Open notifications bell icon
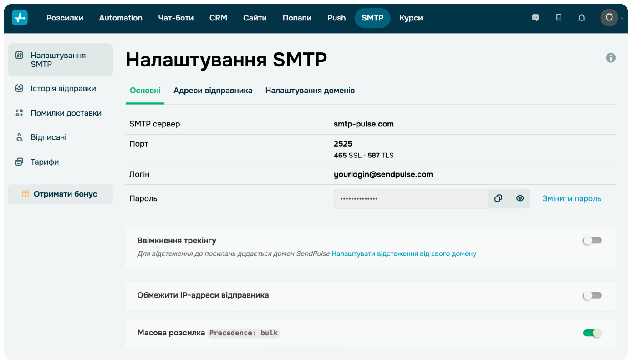 point(581,18)
